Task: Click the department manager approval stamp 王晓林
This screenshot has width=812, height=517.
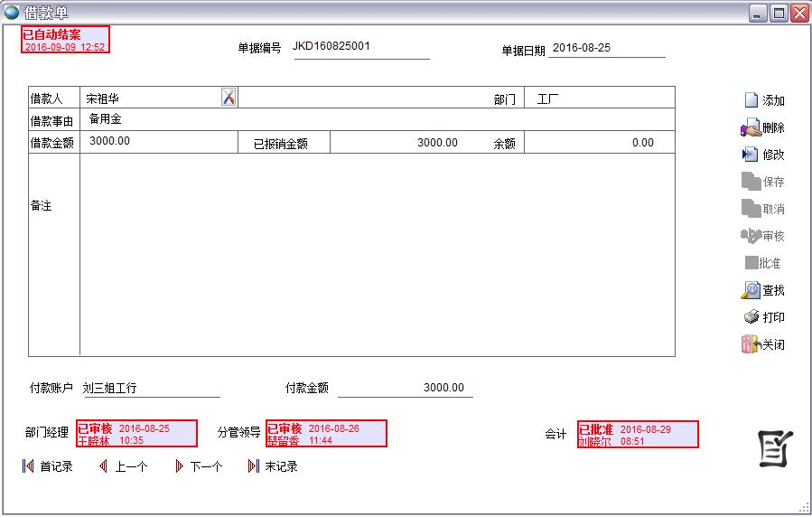Action: coord(136,434)
